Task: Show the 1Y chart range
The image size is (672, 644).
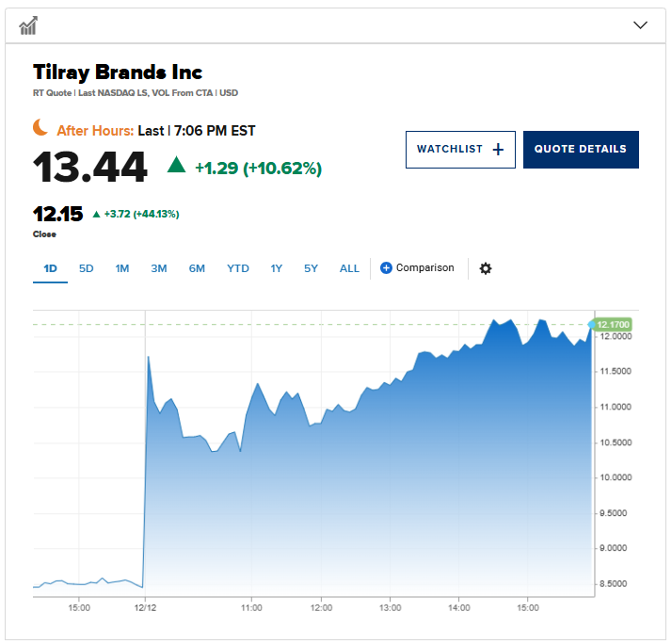Action: coord(277,268)
